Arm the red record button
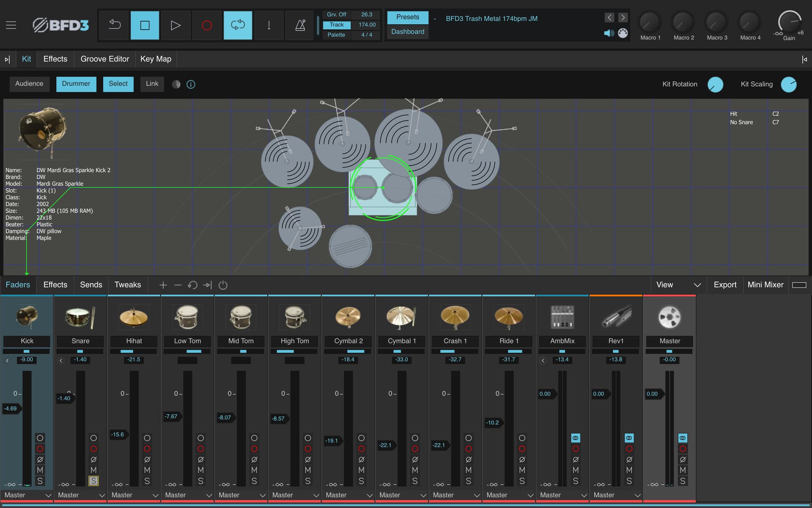Screen dimensions: 812x508 207,25
